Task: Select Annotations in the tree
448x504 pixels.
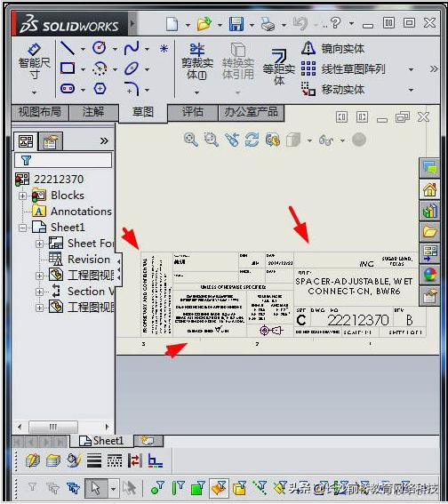Action: (x=72, y=212)
